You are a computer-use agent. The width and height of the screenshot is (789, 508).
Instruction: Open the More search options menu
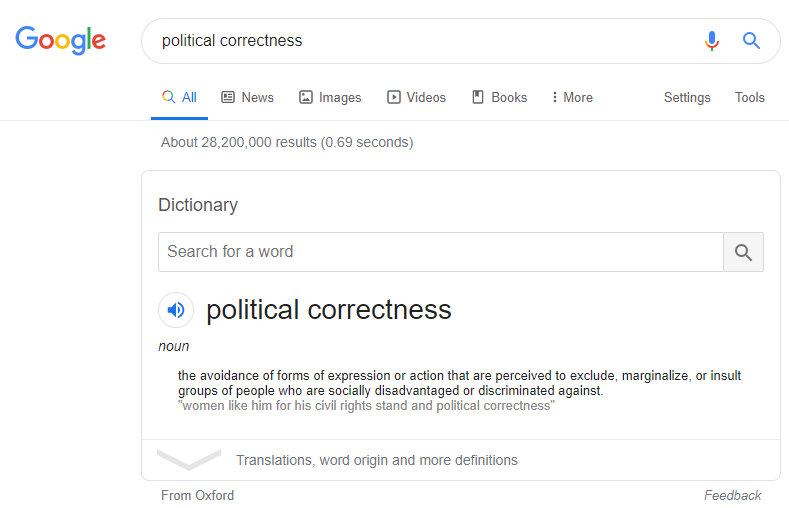572,97
